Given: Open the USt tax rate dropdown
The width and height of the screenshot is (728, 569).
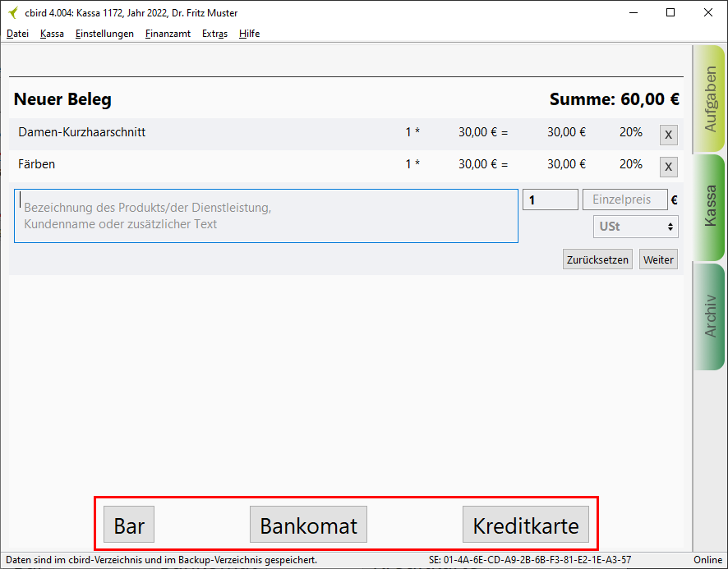Looking at the screenshot, I should tap(635, 227).
